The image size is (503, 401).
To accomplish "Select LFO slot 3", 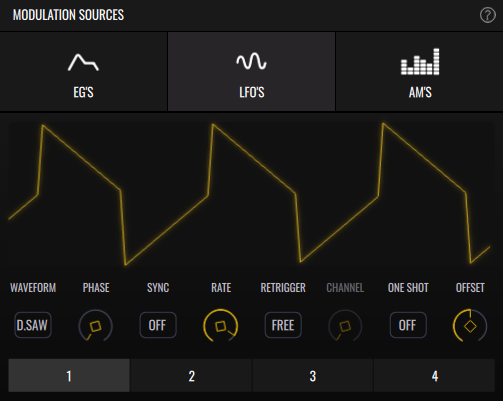I will pos(313,376).
